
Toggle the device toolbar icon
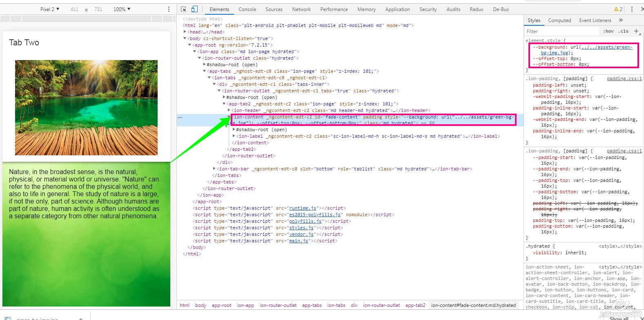194,9
